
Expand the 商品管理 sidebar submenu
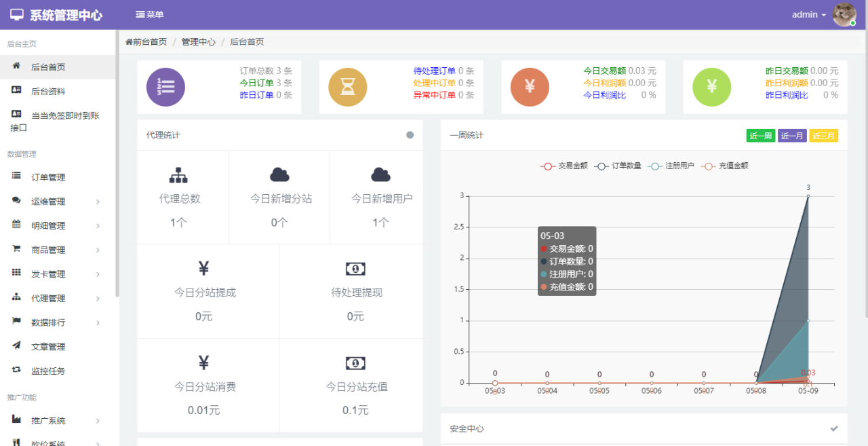[58, 250]
